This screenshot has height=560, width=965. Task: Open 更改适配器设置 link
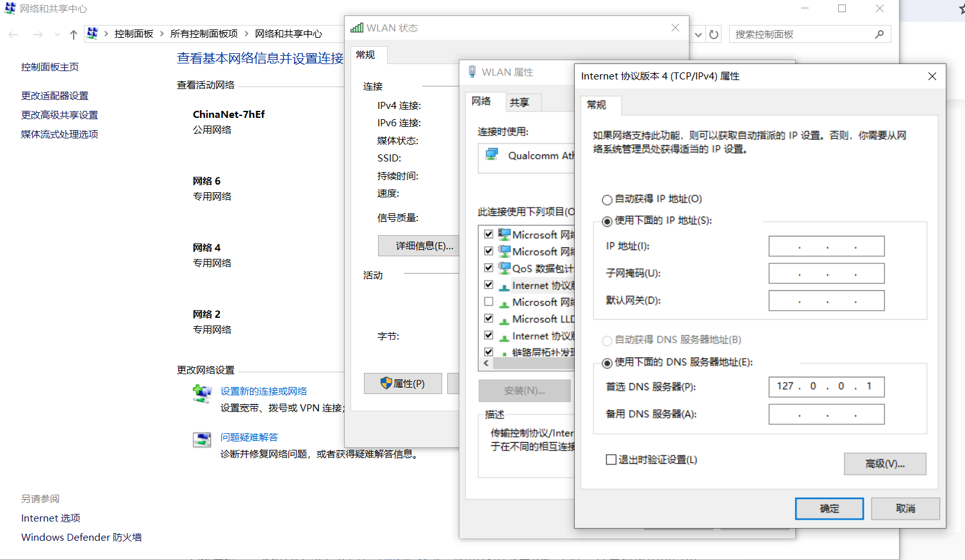point(55,95)
